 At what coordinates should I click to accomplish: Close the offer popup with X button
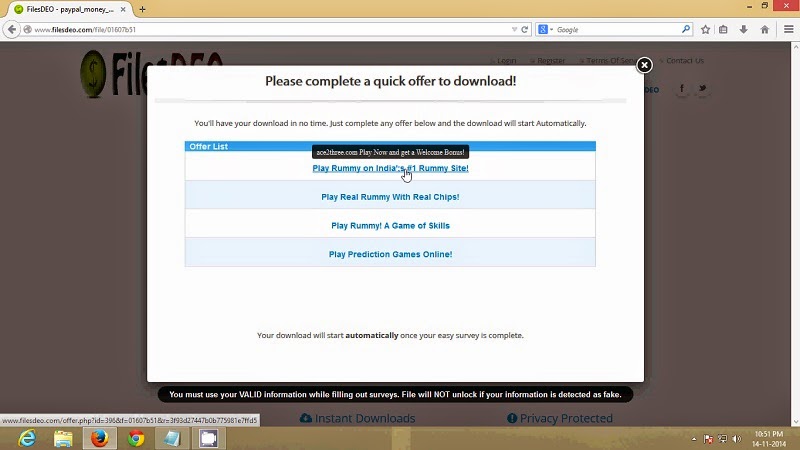[644, 65]
